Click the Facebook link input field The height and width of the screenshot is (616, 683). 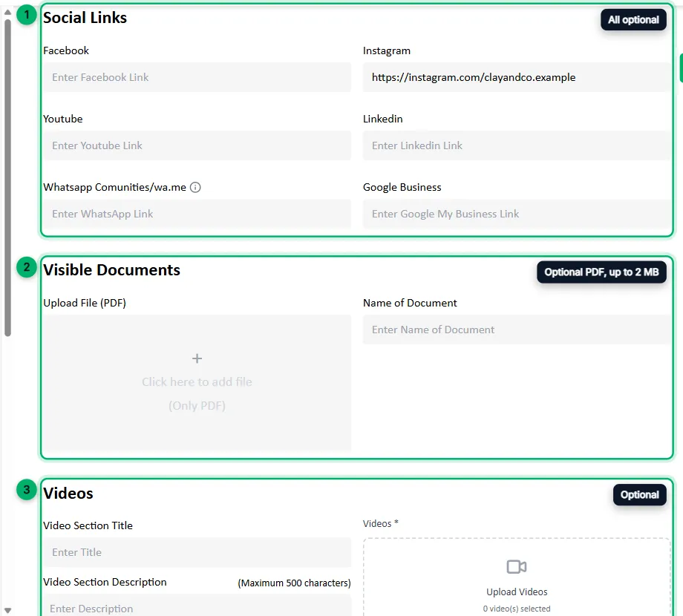coord(197,77)
